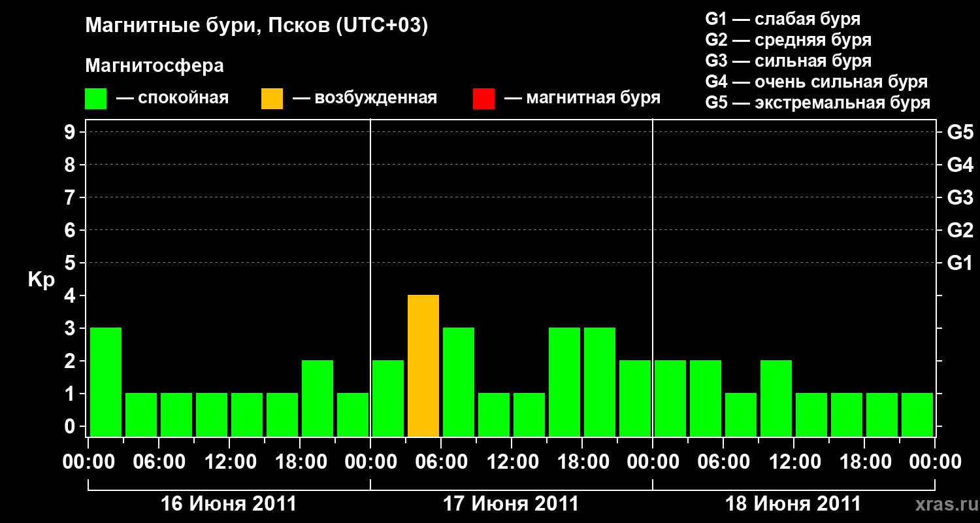The height and width of the screenshot is (523, 980).
Task: Click the 'G1 — слабая буря' legend line
Action: point(783,19)
